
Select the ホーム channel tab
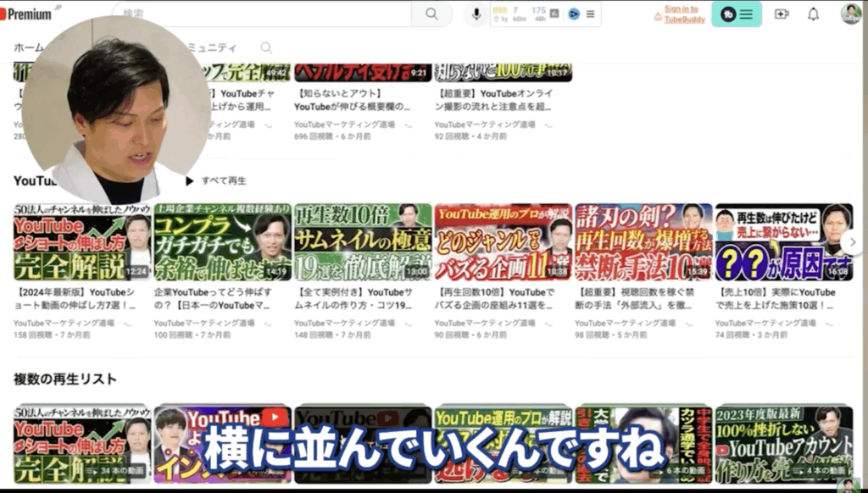[x=28, y=48]
